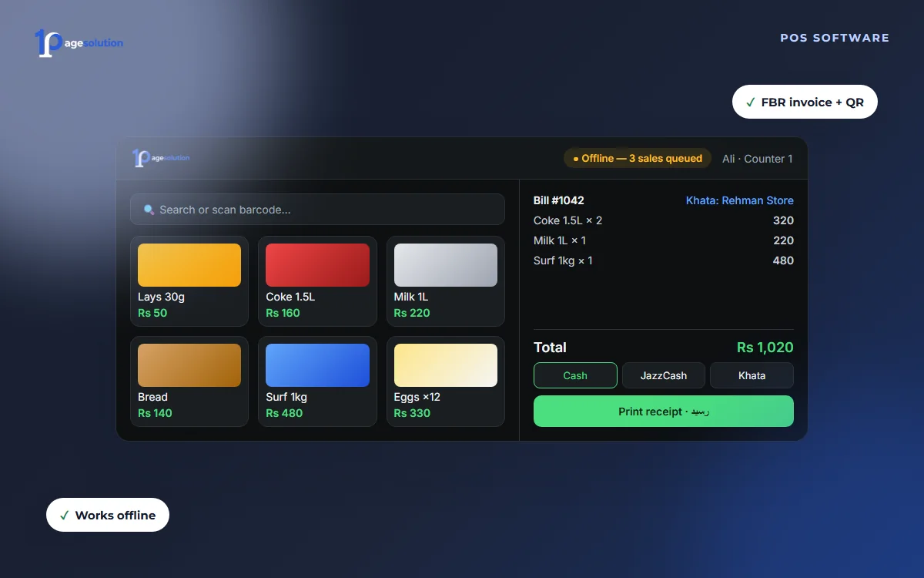Click the Print receipt button

tap(664, 412)
